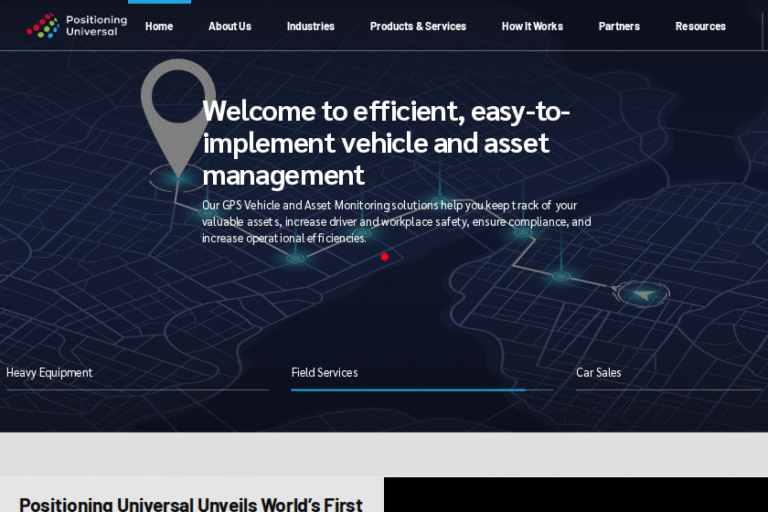Open the 'Positioning Universal Unveils World's First' article
The image size is (768, 512).
point(191,504)
